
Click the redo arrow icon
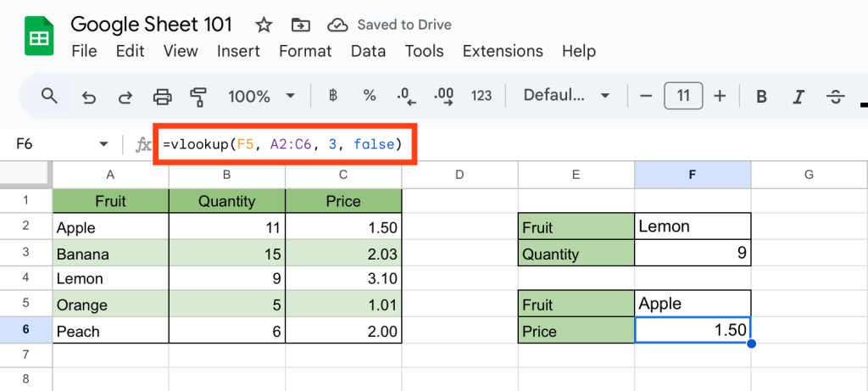tap(125, 96)
